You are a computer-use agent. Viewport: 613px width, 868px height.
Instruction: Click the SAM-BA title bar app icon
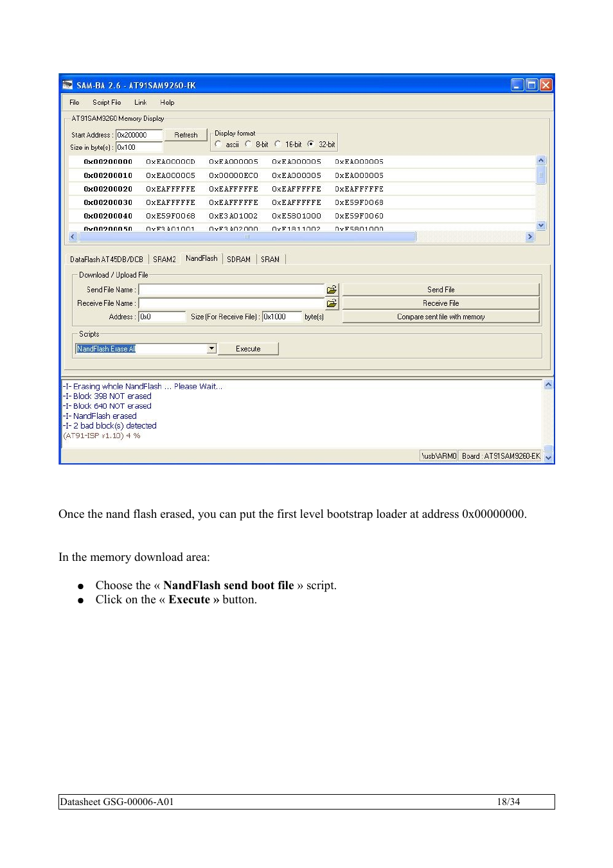point(68,85)
